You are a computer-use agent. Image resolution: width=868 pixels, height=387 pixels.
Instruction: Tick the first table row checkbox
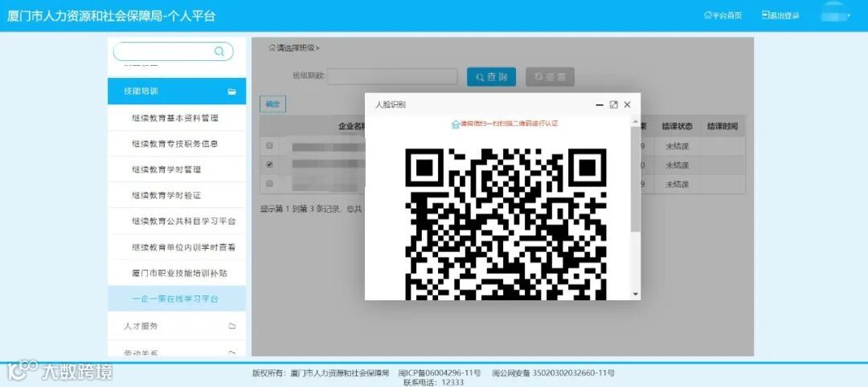click(x=269, y=146)
